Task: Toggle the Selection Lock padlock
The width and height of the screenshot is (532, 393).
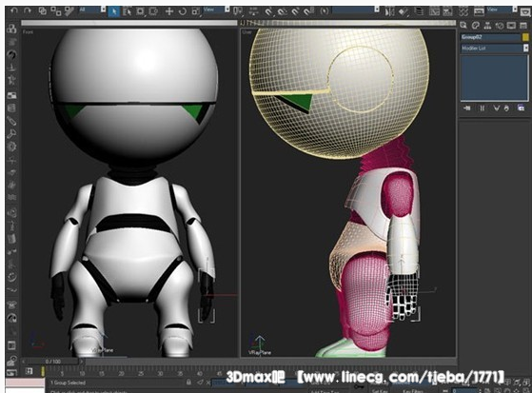Action: [x=188, y=383]
